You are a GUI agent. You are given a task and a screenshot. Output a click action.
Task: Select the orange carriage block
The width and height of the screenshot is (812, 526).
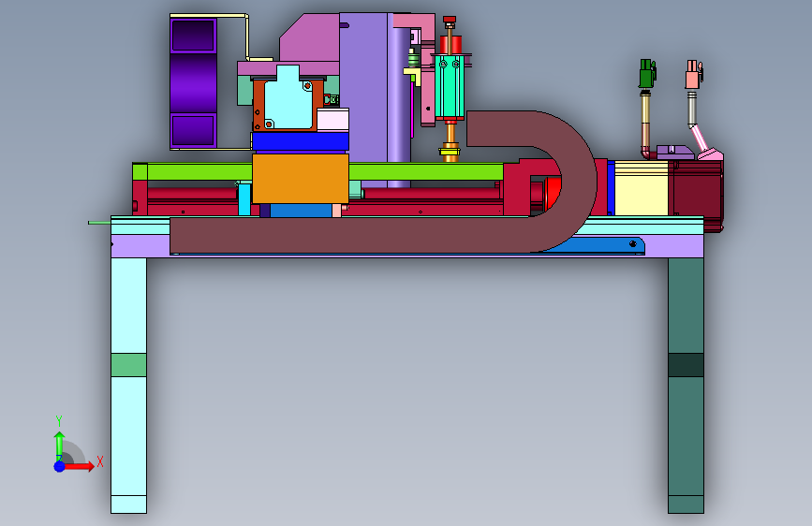click(301, 179)
